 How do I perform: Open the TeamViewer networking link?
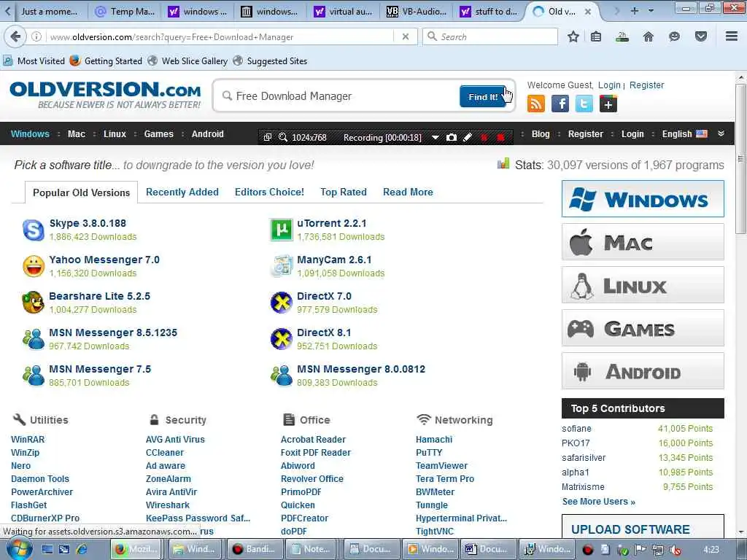point(441,466)
